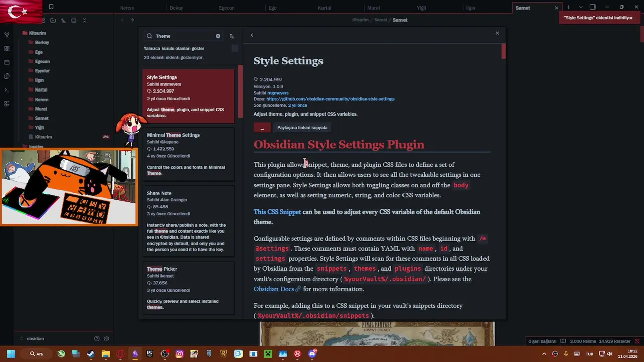Viewport: 644px width, 362px height.
Task: Click 'Paylaşma linkini kopyala' button
Action: point(302,128)
